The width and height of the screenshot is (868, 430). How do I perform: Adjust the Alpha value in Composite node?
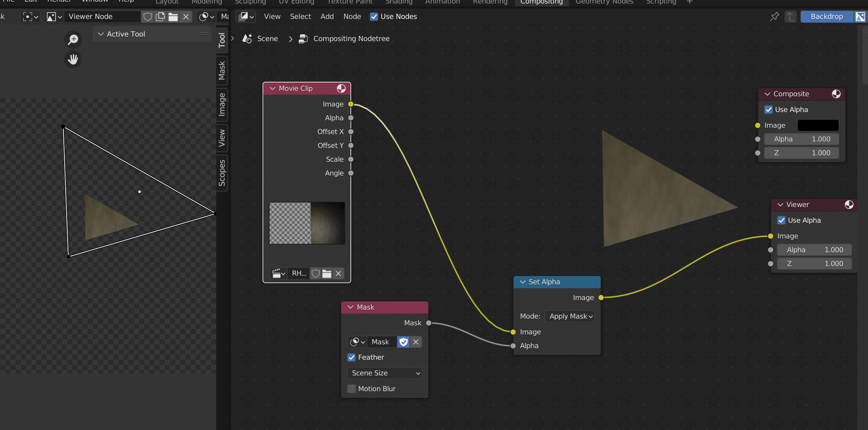(x=802, y=139)
